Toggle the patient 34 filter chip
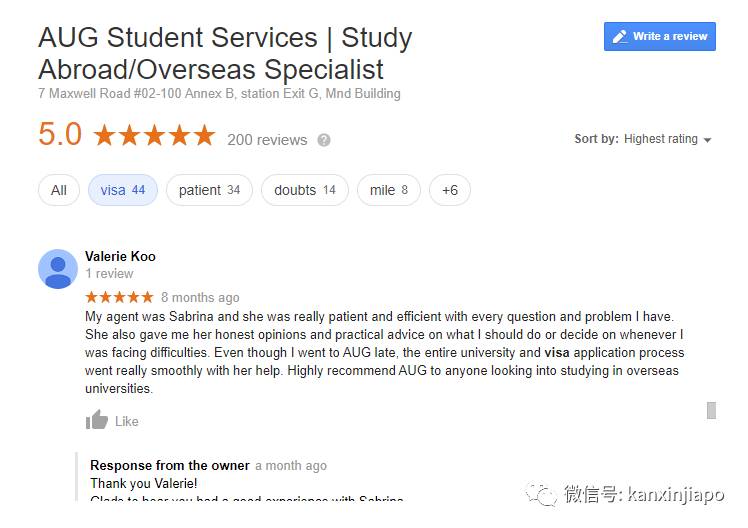 click(x=209, y=190)
